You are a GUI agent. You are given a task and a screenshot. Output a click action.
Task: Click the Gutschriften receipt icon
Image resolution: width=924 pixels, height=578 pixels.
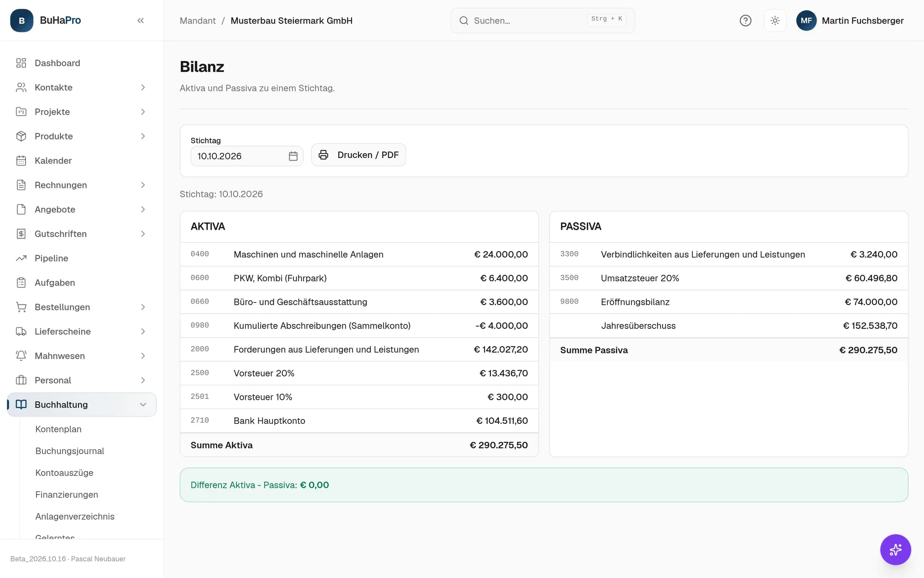(21, 234)
